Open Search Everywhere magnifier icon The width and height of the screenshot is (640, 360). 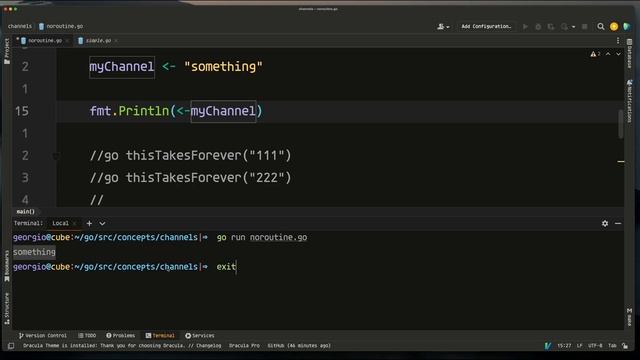pos(601,27)
